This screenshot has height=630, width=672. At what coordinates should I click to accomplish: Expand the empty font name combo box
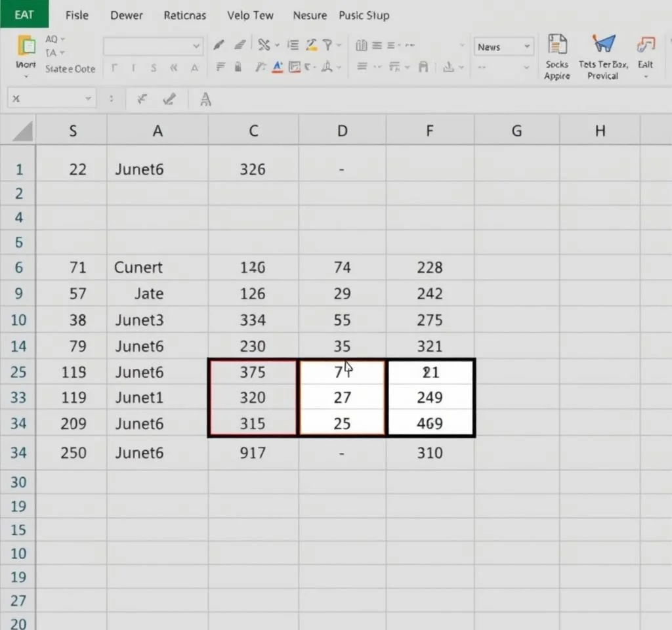[x=196, y=47]
